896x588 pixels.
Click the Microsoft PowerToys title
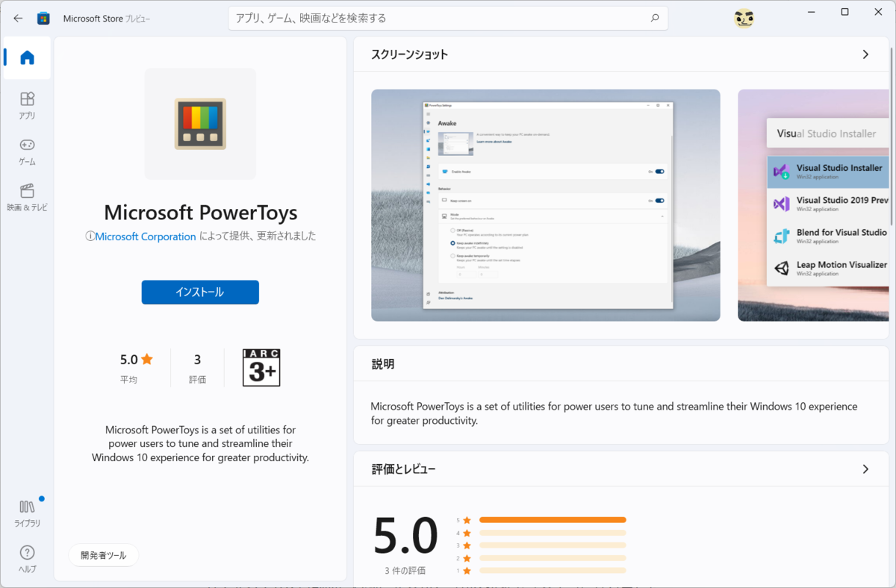(200, 213)
